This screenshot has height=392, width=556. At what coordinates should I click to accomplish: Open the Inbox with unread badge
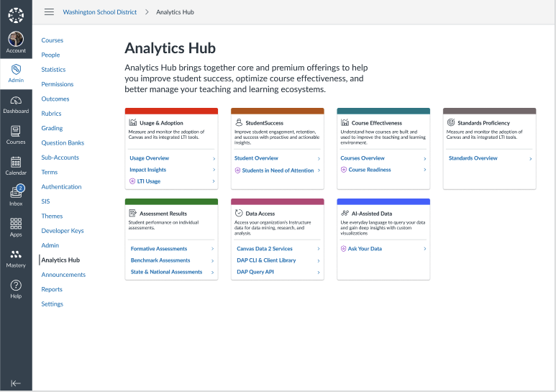pos(16,196)
